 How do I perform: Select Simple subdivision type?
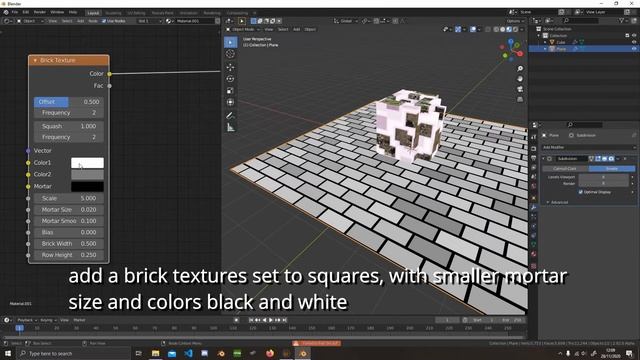tap(612, 168)
